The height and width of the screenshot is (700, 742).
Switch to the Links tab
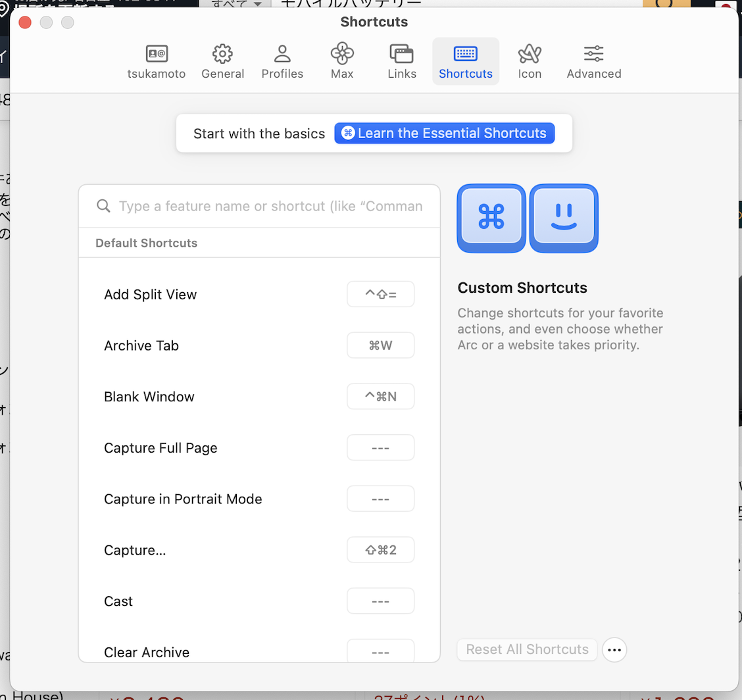pos(402,62)
